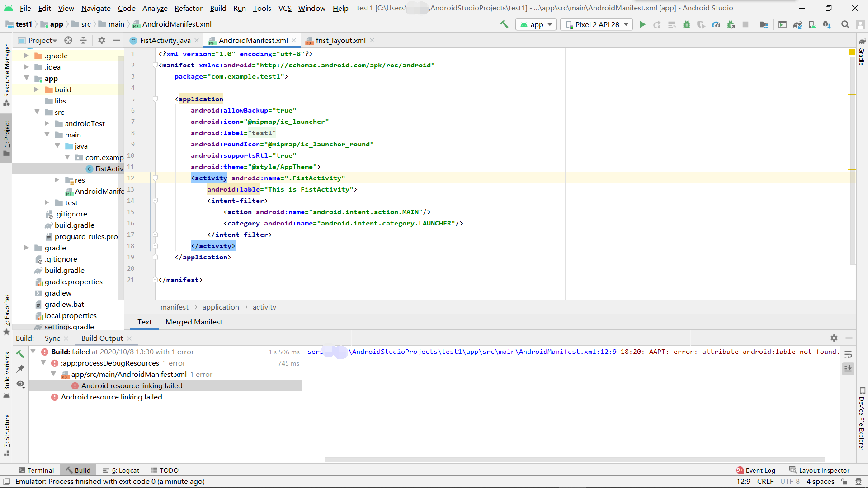Click locate/scroll-from-source target icon in Project panel
This screenshot has height=488, width=868.
coord(68,40)
